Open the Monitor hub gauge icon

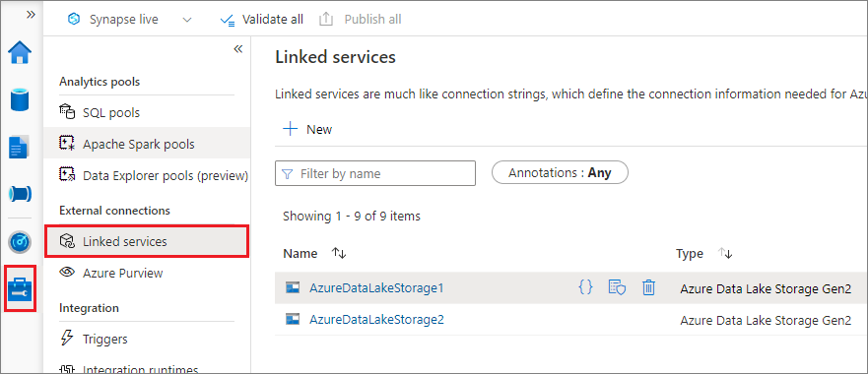pyautogui.click(x=20, y=242)
